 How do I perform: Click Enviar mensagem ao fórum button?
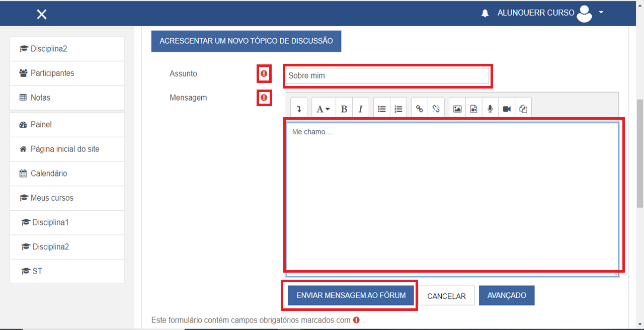351,295
